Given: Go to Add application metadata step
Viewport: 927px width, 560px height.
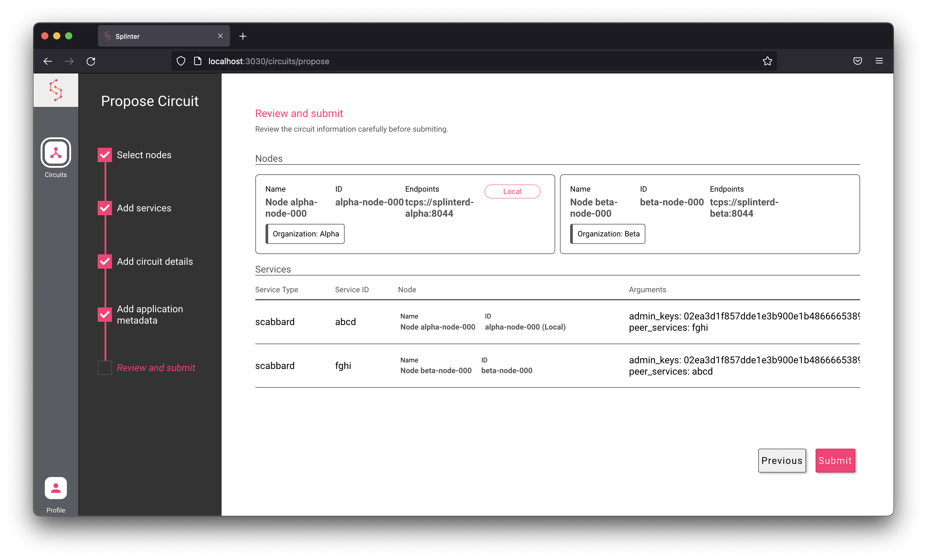Looking at the screenshot, I should point(150,315).
